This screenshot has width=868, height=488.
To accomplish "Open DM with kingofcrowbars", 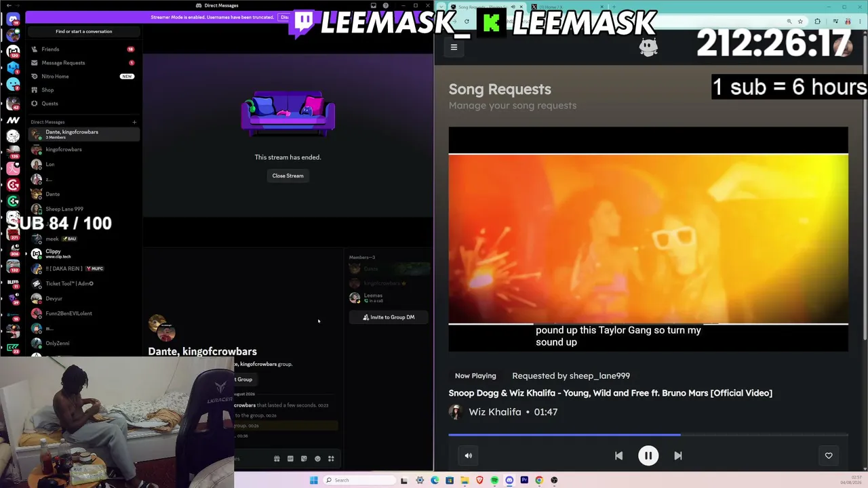I will point(84,149).
